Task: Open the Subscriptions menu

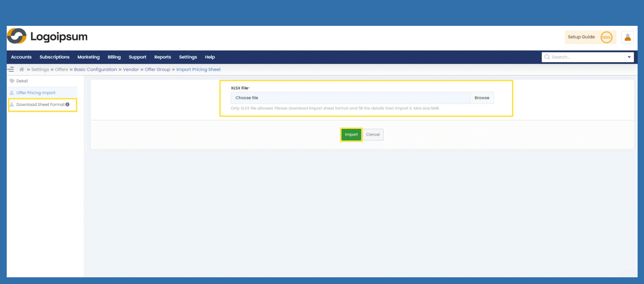Action: [x=54, y=57]
